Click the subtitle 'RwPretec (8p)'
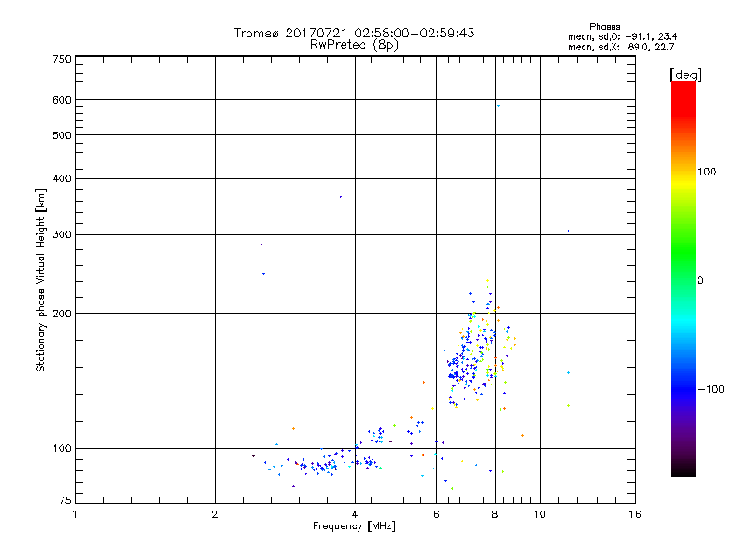 coord(354,45)
